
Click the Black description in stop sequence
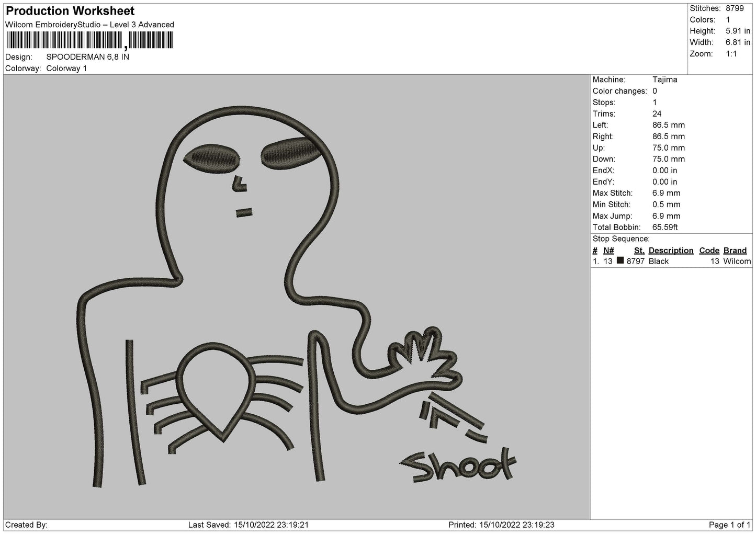coord(659,262)
